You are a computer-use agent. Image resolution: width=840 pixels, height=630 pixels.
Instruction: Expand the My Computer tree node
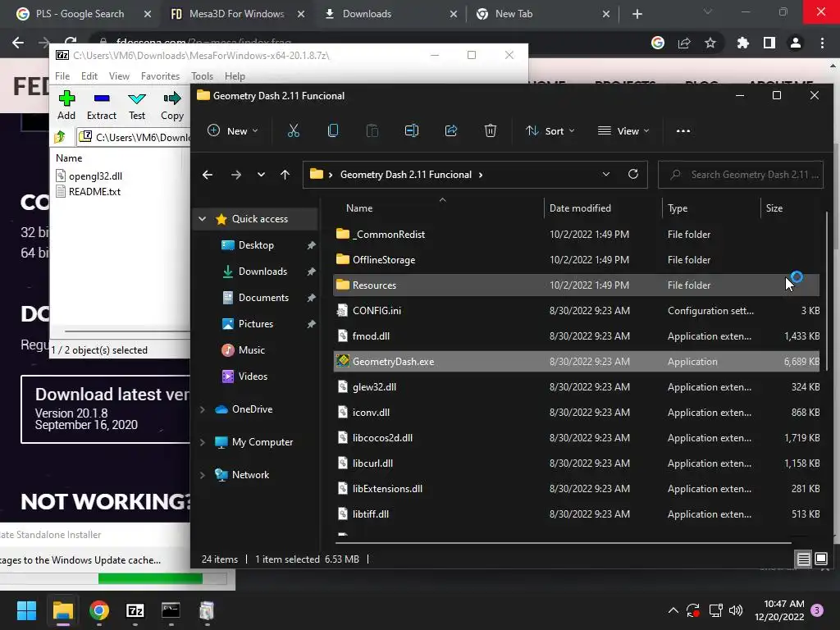(203, 442)
